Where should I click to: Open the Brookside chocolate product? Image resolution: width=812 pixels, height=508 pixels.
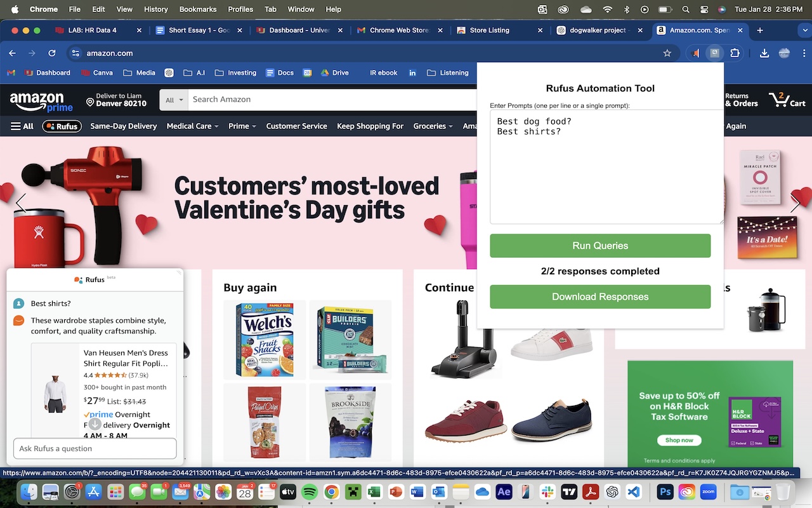click(x=350, y=422)
